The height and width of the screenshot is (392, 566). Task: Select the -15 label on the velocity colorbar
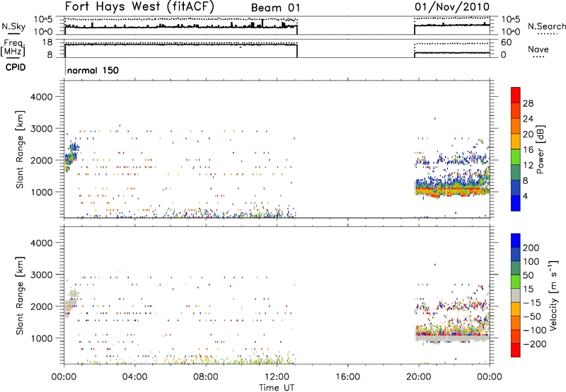(532, 303)
